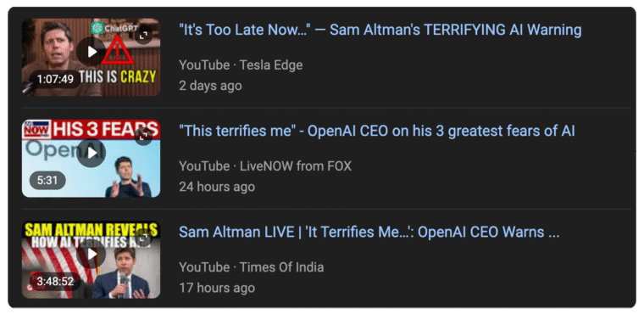The width and height of the screenshot is (644, 314).
Task: Play the Tesla Edge video thumbnail
Action: 92,52
